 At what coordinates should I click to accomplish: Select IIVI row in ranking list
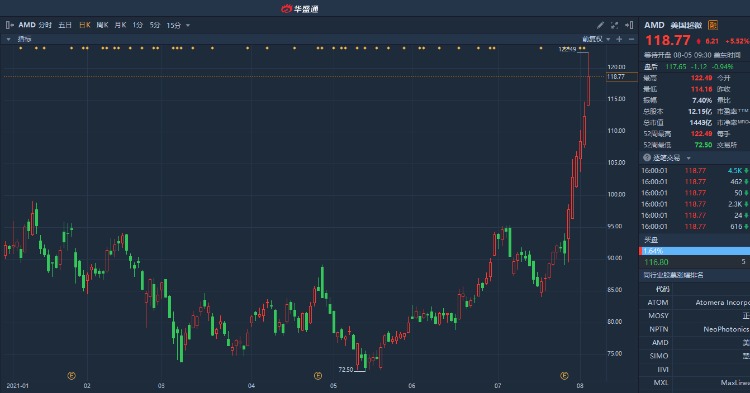pos(695,370)
